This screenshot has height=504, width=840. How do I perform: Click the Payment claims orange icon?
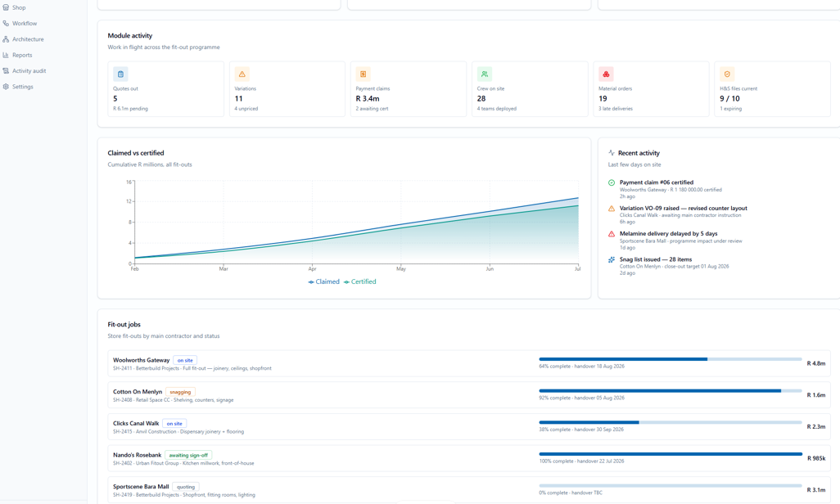pos(364,74)
